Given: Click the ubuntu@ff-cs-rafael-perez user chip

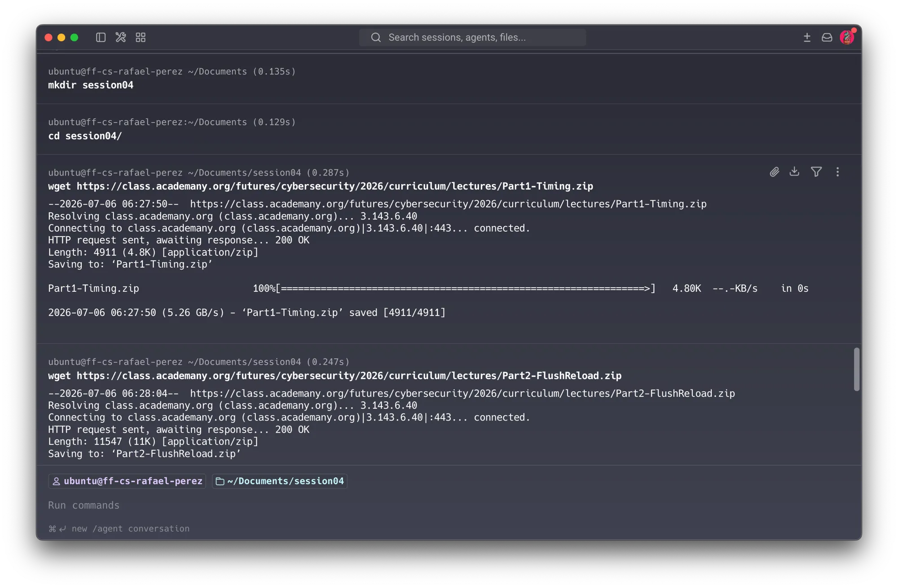Looking at the screenshot, I should pyautogui.click(x=128, y=481).
